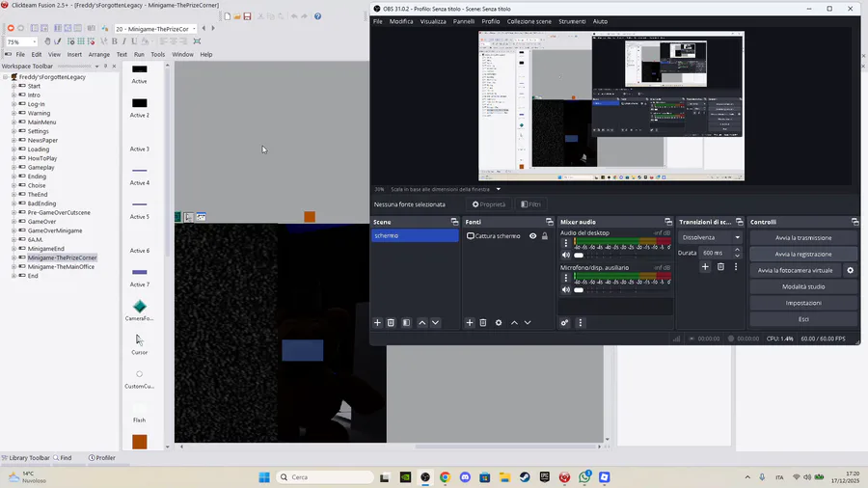Open OBS Collezione scene menu
The height and width of the screenshot is (488, 868).
tap(529, 21)
